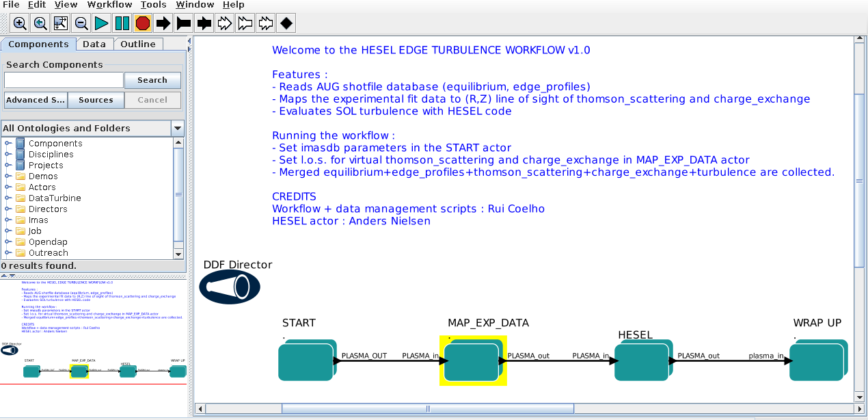Switch to the Data tab
868x420 pixels.
tap(94, 44)
